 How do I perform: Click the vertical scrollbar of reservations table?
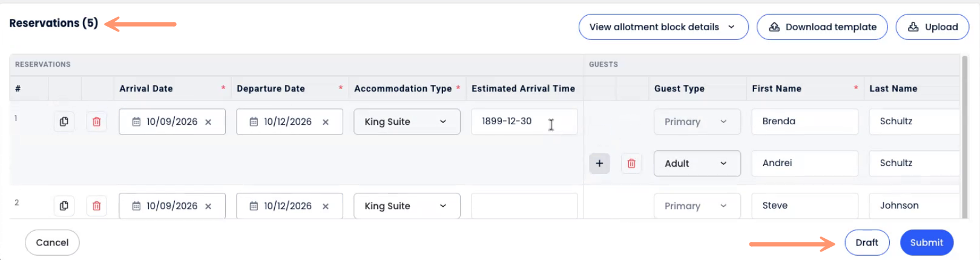tap(965, 136)
